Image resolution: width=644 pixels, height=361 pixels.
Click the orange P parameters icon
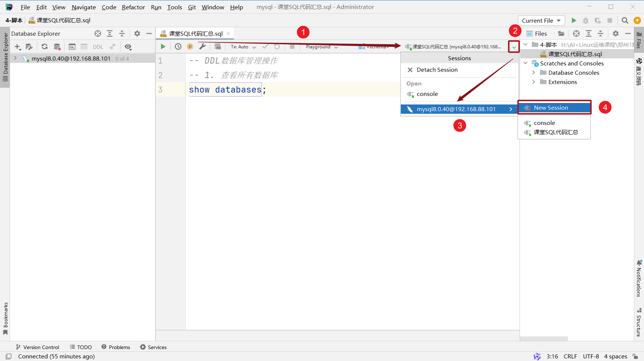[190, 46]
